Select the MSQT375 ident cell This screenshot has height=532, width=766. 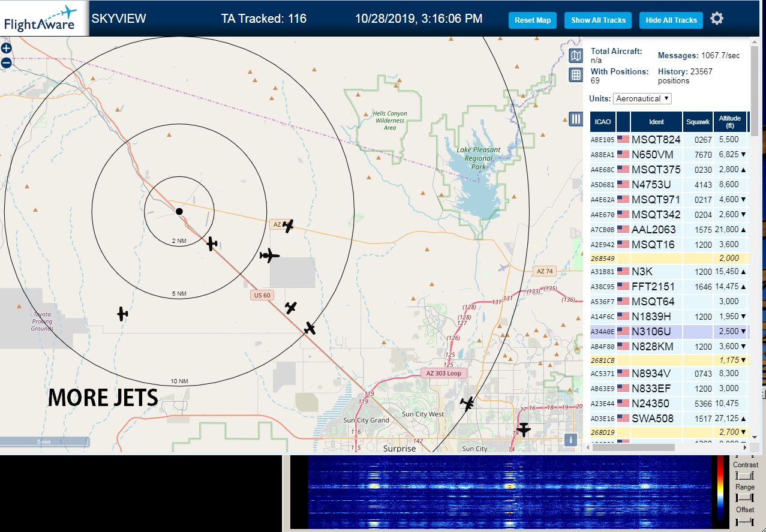pos(656,170)
